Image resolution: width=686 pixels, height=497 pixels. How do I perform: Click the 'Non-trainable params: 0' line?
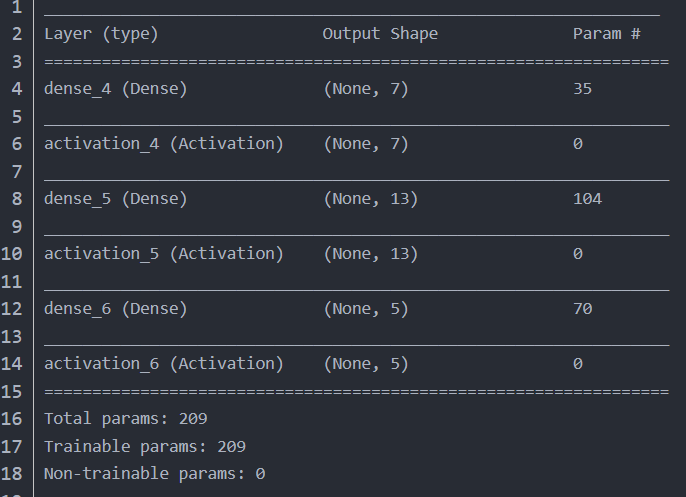point(154,473)
